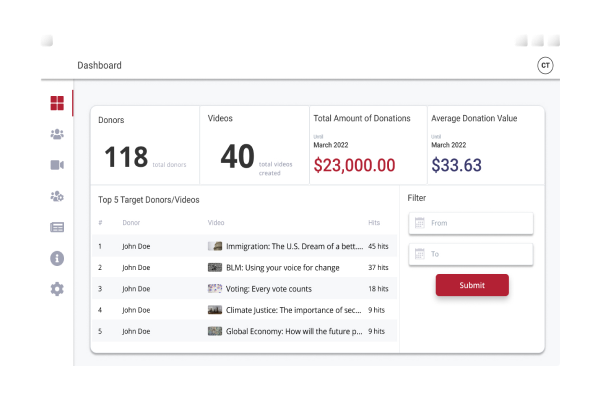Click the Hits column header
This screenshot has height=400, width=600.
point(374,222)
